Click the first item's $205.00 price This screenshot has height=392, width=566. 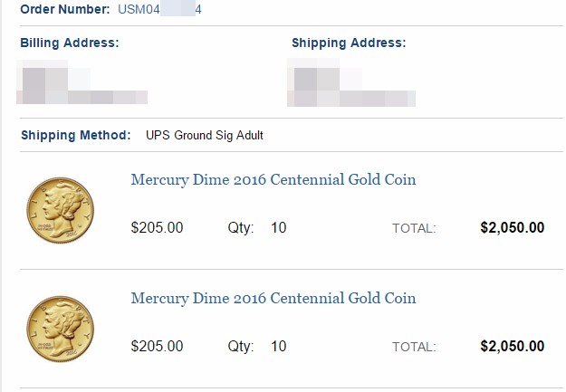[157, 228]
